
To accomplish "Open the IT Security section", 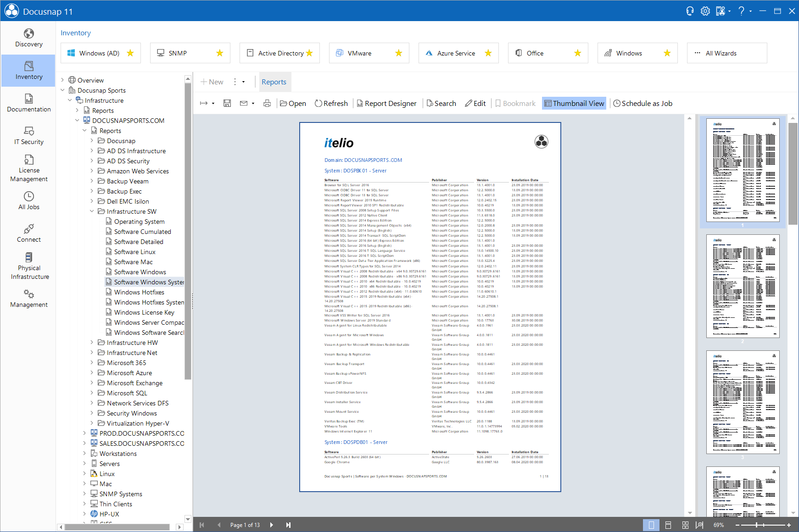I will 28,136.
